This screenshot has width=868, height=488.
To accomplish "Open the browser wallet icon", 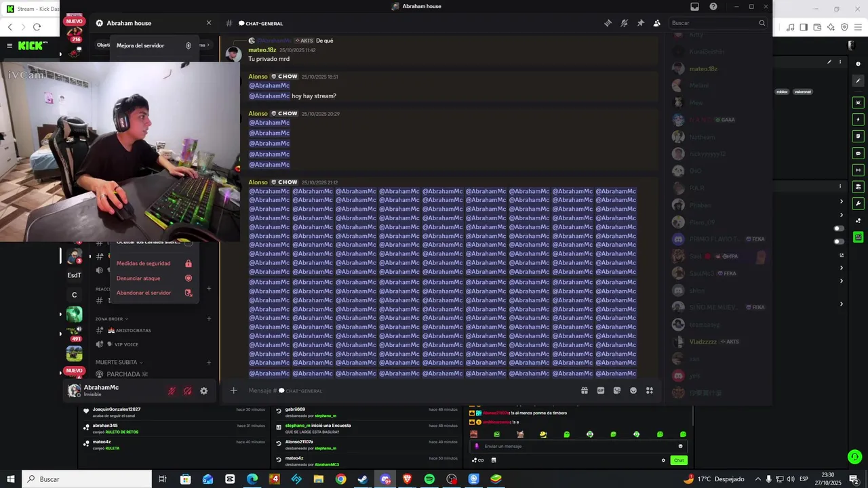I will click(x=817, y=27).
